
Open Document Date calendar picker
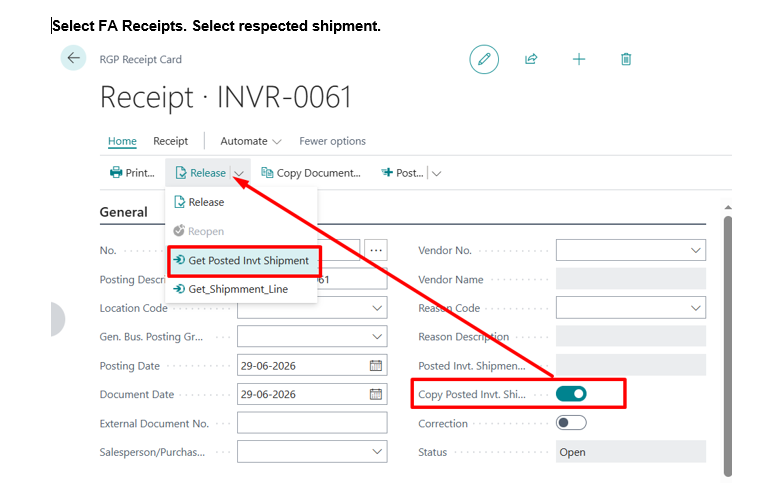[x=376, y=394]
